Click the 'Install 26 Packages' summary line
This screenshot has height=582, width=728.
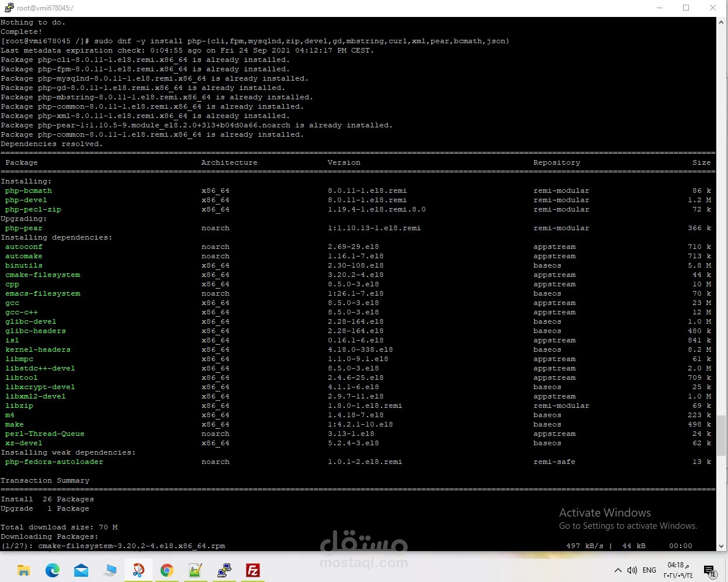[47, 499]
